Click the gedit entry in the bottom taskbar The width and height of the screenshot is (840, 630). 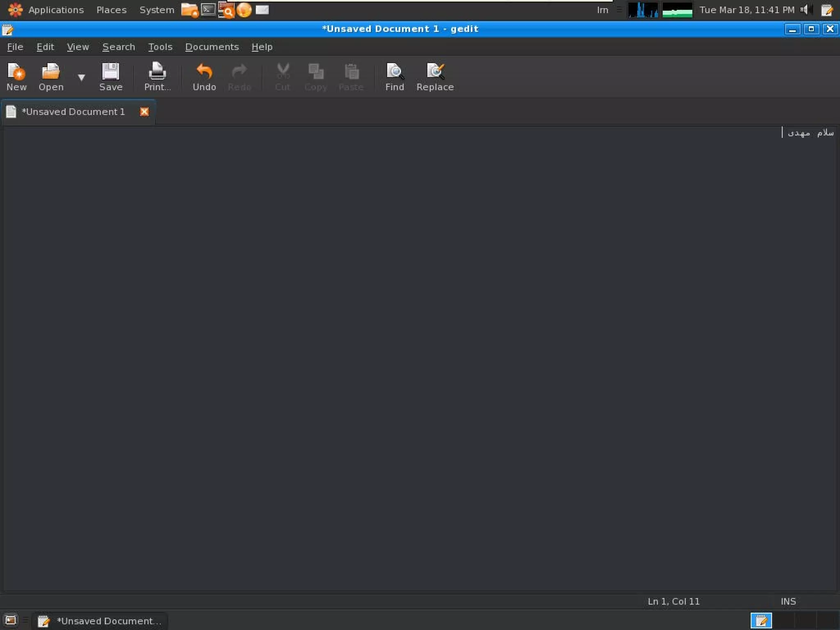100,621
